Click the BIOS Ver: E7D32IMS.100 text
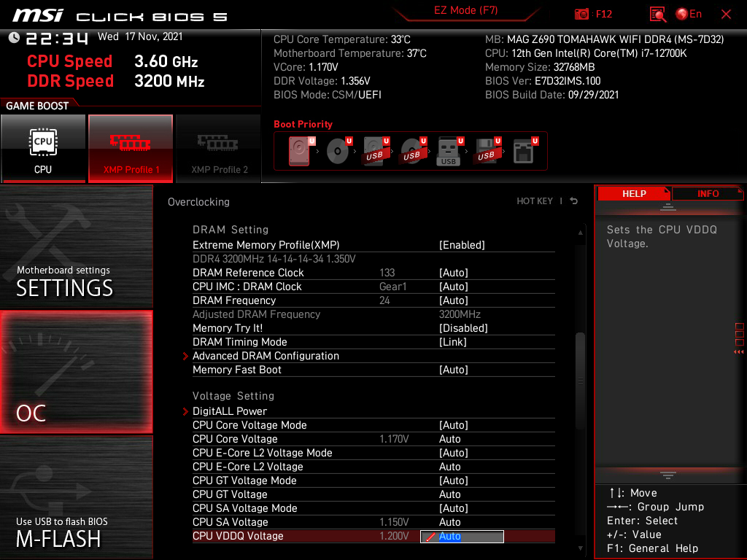Viewport: 747px width, 560px height. 543,81
